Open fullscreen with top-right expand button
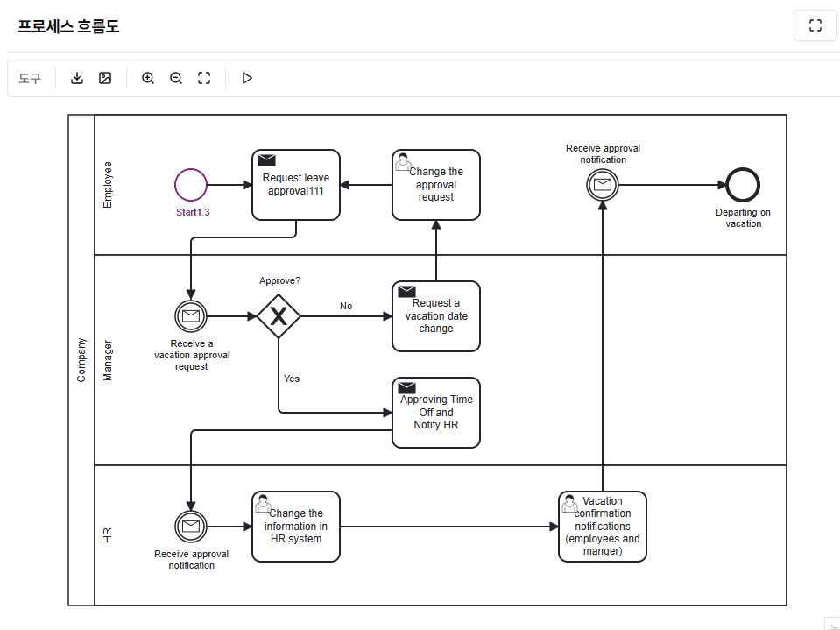The image size is (840, 630). tap(815, 25)
